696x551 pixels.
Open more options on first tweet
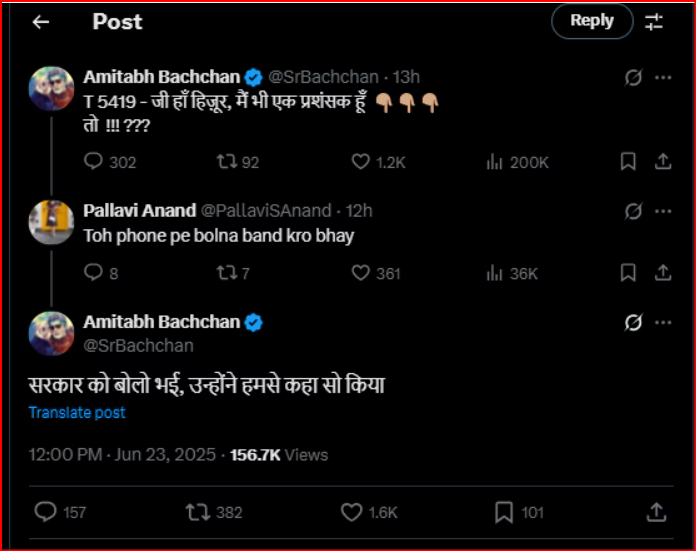(x=662, y=77)
